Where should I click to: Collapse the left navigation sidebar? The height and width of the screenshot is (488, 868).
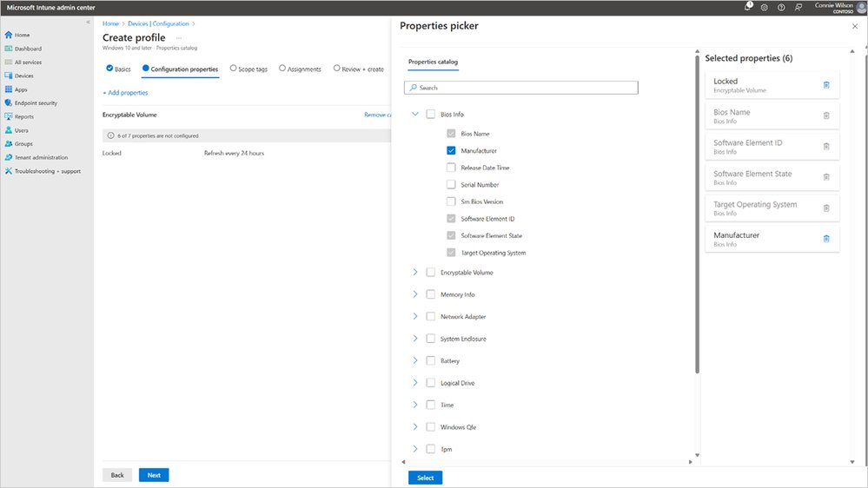pos(88,22)
